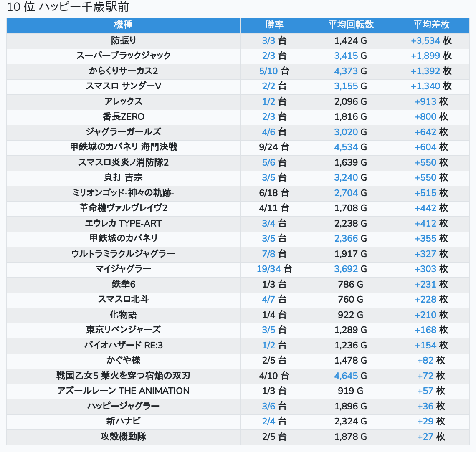Viewport: 476px width, 452px height.
Task: Click the +36 枚 difference value
Action: [x=431, y=406]
